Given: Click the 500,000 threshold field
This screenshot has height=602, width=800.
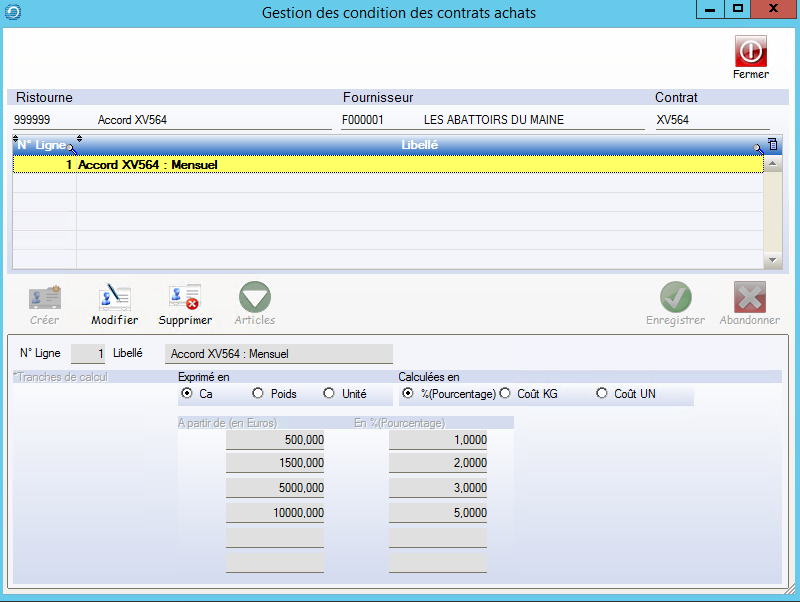Looking at the screenshot, I should [x=275, y=440].
